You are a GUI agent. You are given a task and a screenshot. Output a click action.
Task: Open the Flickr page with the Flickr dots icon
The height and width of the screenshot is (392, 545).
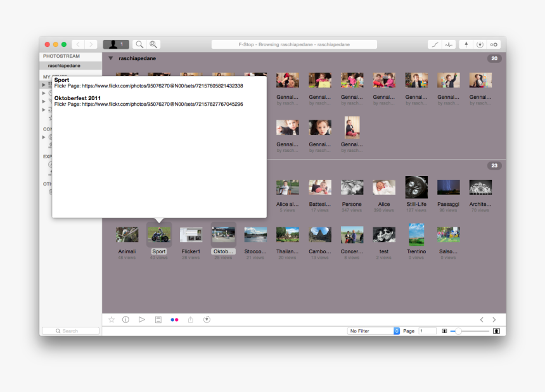tap(175, 320)
